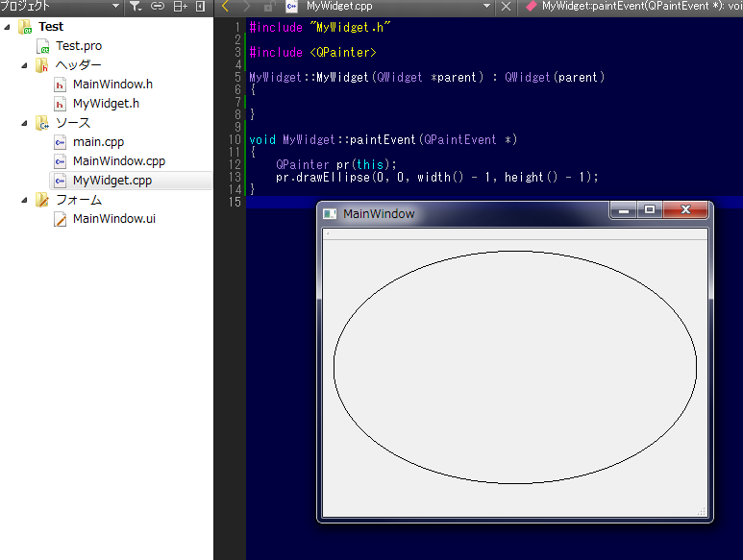The image size is (743, 560).
Task: Open MainWindow.h header file
Action: pyautogui.click(x=112, y=85)
